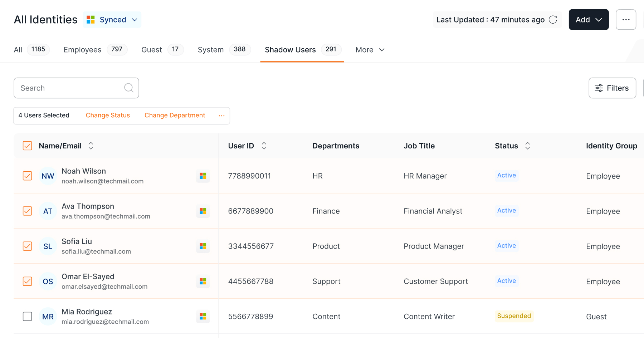Click the Active badge in Ava Thompson's row
The image size is (644, 338).
coord(507,210)
